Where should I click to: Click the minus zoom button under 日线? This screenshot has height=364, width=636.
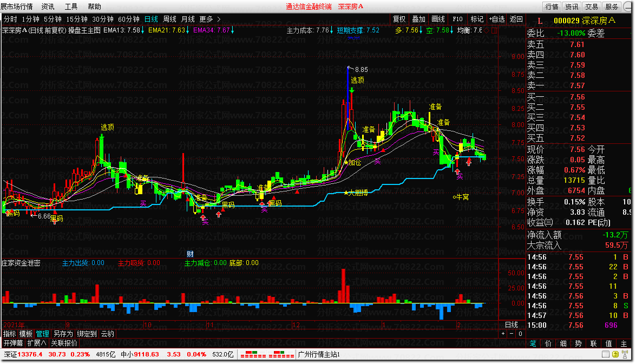tap(511, 334)
